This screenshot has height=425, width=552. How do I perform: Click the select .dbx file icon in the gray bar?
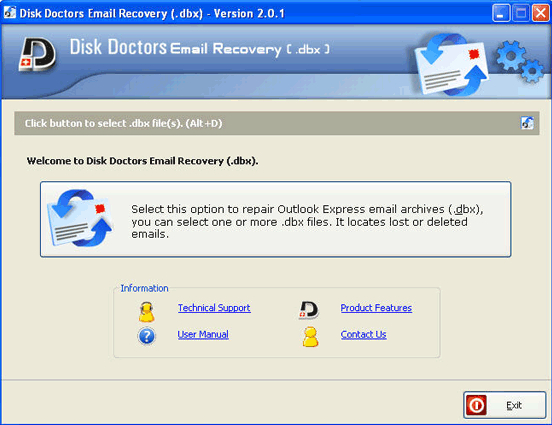click(527, 123)
